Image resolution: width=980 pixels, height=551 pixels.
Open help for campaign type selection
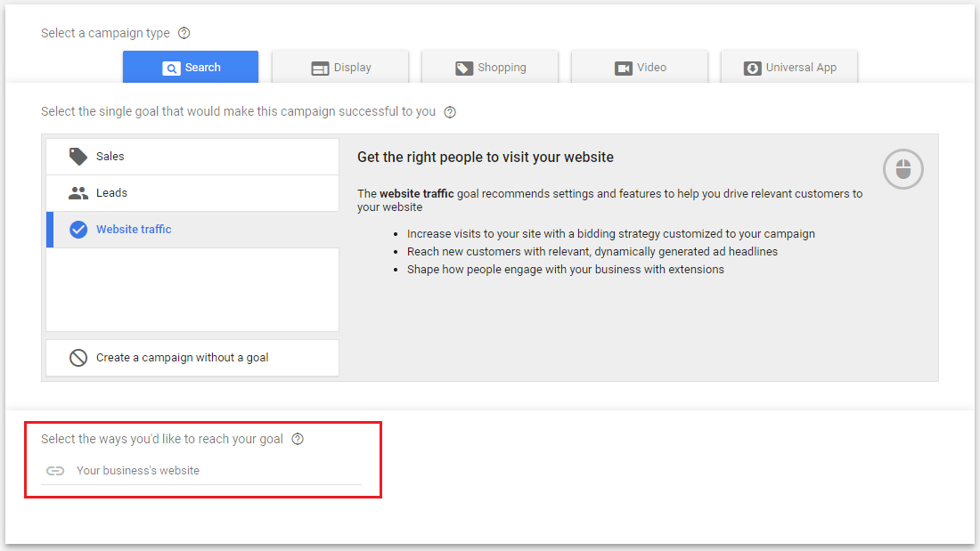click(184, 32)
